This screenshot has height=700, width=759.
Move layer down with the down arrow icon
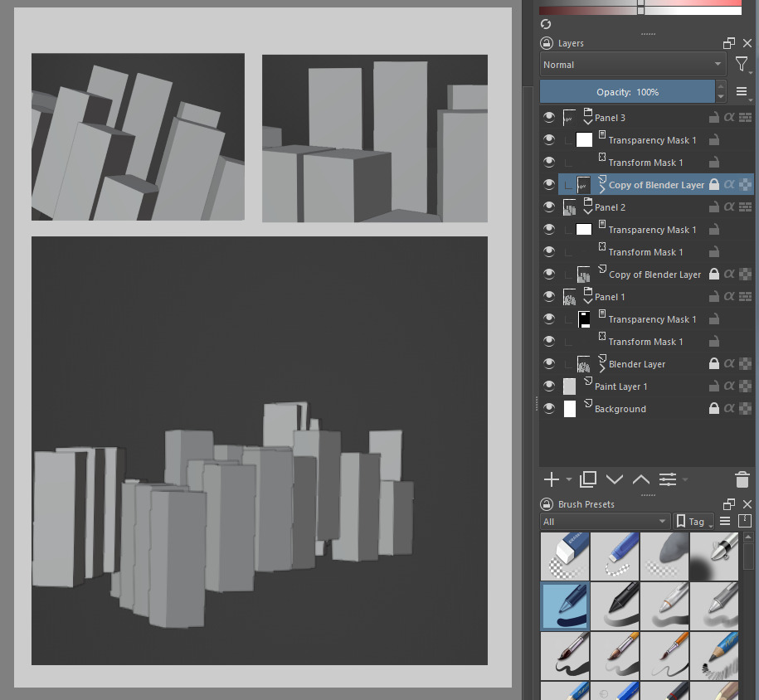pos(615,479)
